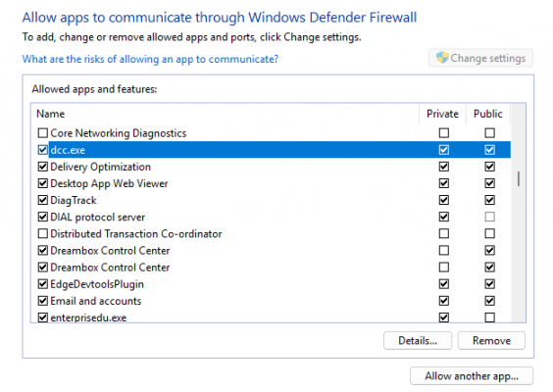Select the dcc.exe row text
This screenshot has height=392, width=553.
tap(68, 150)
